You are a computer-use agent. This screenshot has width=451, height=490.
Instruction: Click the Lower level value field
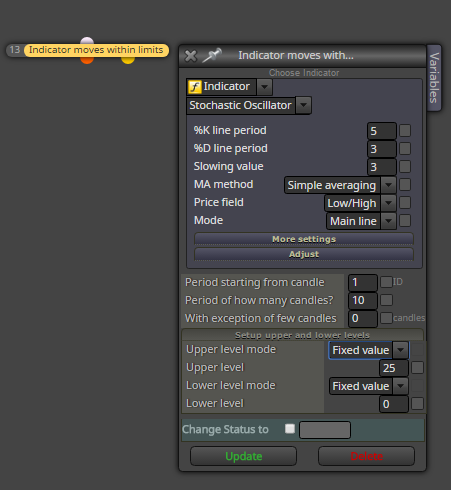click(x=394, y=404)
